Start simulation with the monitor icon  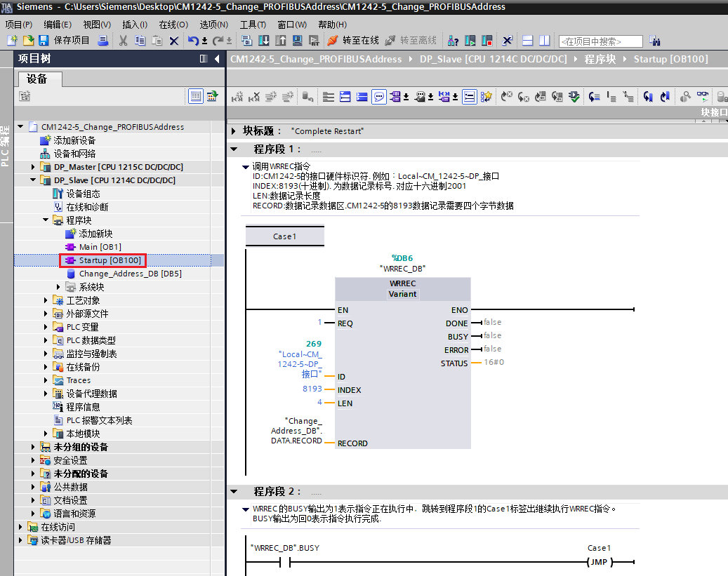pyautogui.click(x=297, y=41)
